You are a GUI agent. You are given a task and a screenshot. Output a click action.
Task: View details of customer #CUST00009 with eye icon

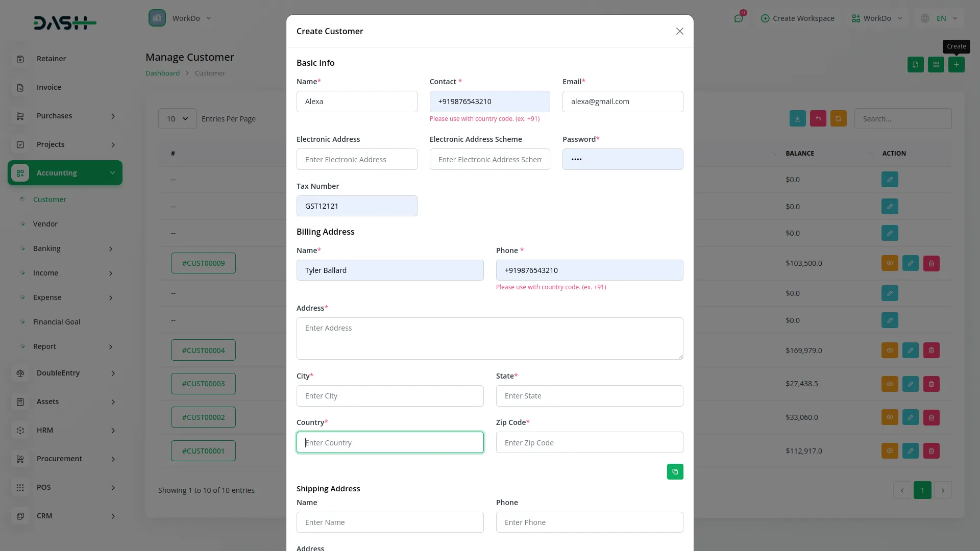click(890, 263)
